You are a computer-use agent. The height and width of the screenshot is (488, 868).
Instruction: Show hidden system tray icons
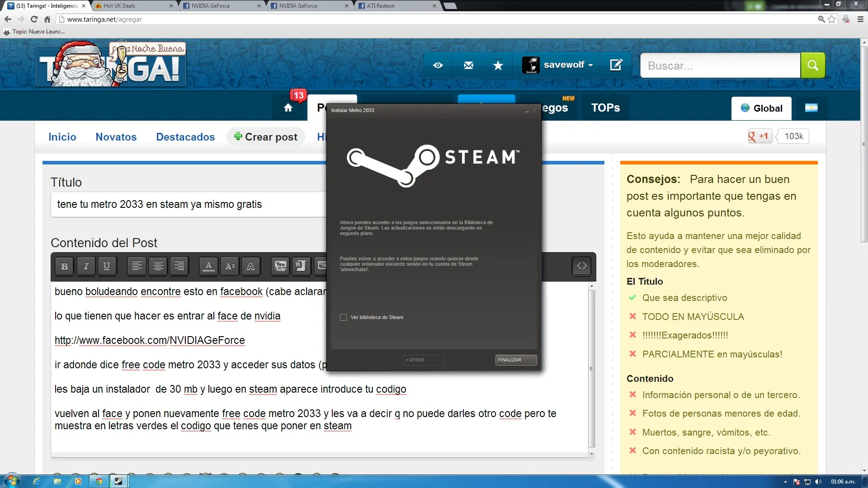[785, 482]
